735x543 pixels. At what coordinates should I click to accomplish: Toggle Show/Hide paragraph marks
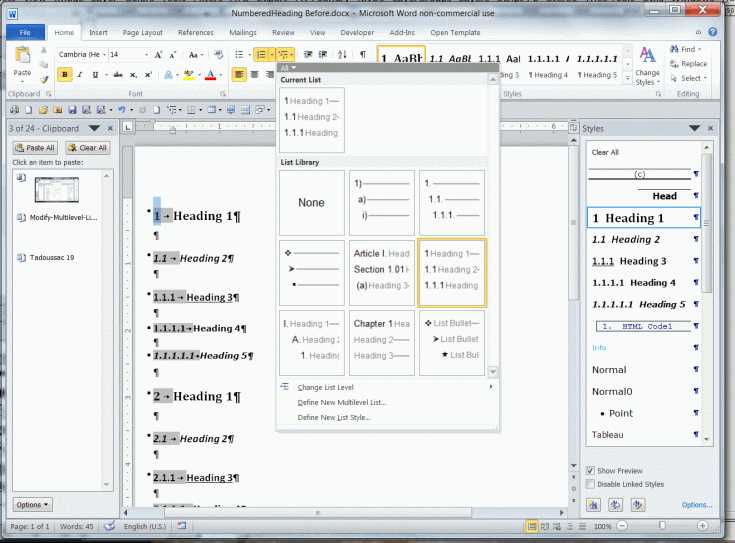point(363,55)
